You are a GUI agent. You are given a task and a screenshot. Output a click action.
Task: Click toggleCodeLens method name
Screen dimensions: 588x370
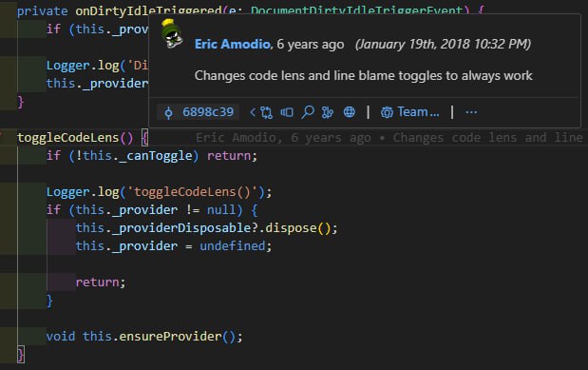point(67,138)
